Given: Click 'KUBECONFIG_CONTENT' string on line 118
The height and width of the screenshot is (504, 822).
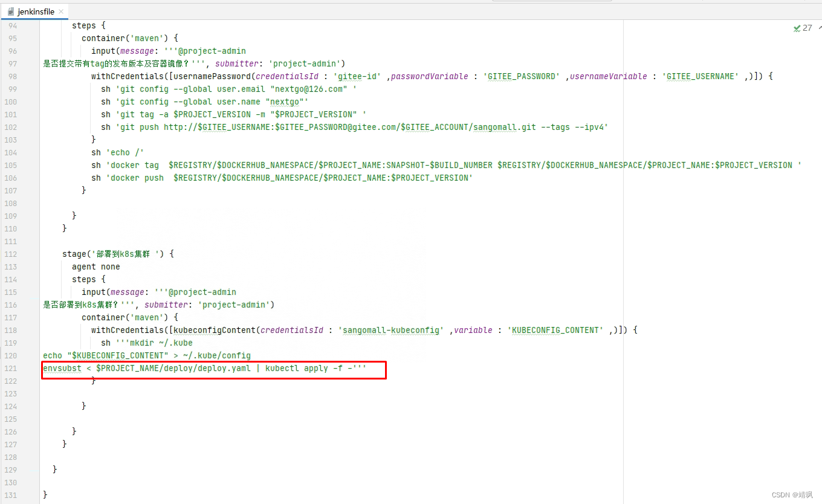Looking at the screenshot, I should coord(555,330).
